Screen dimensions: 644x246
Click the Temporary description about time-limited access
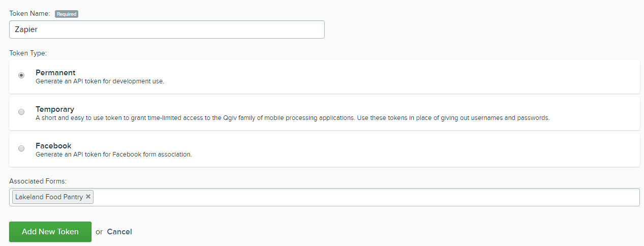[x=293, y=118]
